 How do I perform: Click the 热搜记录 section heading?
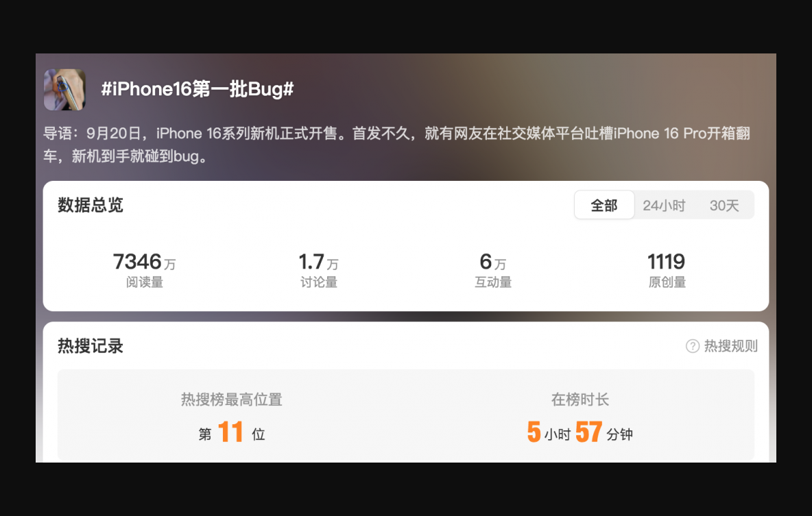pos(91,346)
